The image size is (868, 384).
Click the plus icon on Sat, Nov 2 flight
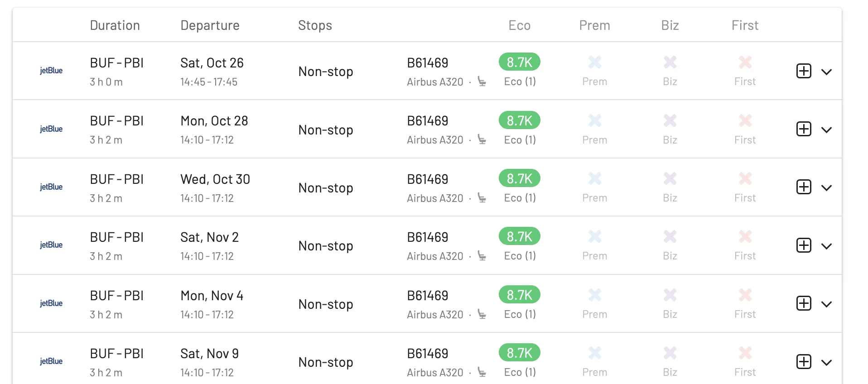804,245
